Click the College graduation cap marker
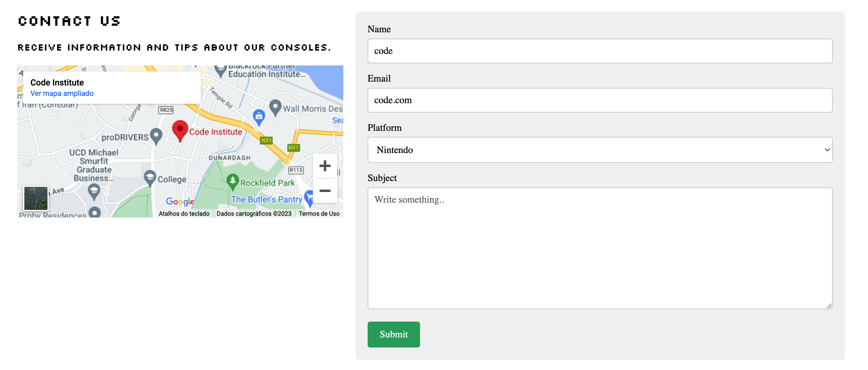This screenshot has width=868, height=370. (150, 177)
